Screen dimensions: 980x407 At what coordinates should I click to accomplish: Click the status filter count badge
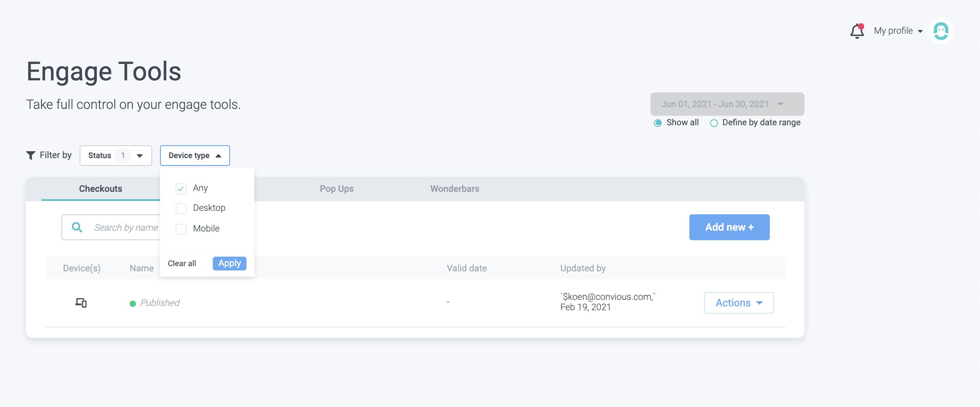tap(123, 156)
